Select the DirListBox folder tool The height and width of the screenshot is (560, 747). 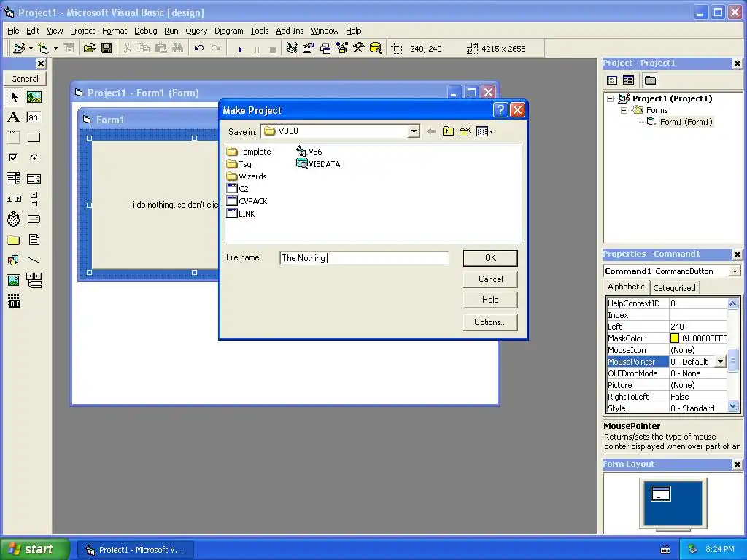pyautogui.click(x=14, y=240)
